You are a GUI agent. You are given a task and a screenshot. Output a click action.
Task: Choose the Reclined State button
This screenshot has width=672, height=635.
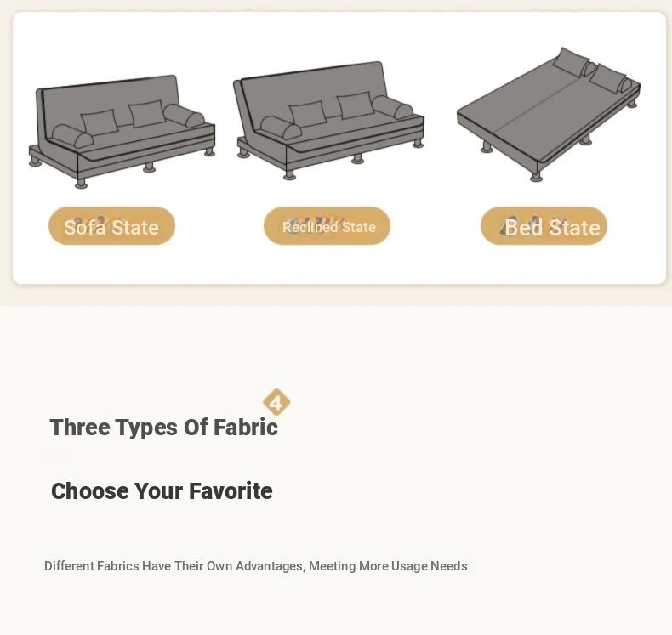click(x=327, y=226)
